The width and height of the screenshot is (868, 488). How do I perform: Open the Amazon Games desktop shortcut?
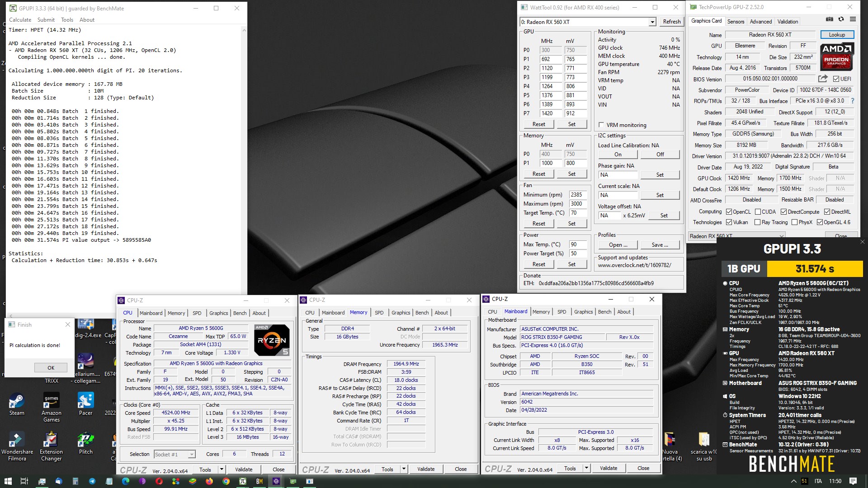[52, 407]
